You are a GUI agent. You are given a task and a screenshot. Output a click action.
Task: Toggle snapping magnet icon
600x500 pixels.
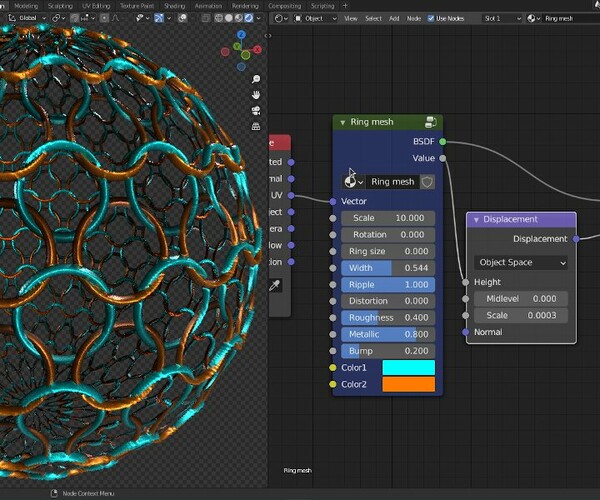pos(75,18)
